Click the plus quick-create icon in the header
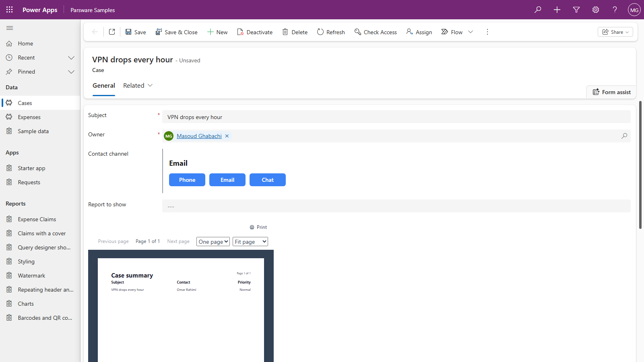Screen dimensions: 644x362 tap(557, 10)
